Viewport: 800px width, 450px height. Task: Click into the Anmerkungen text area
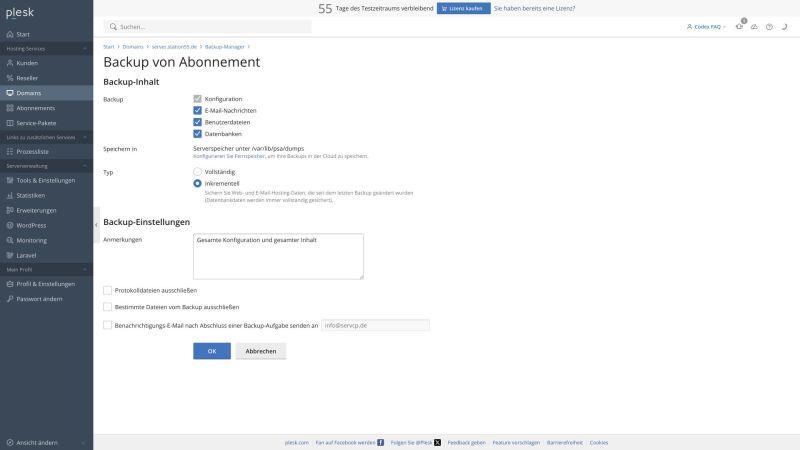click(278, 256)
